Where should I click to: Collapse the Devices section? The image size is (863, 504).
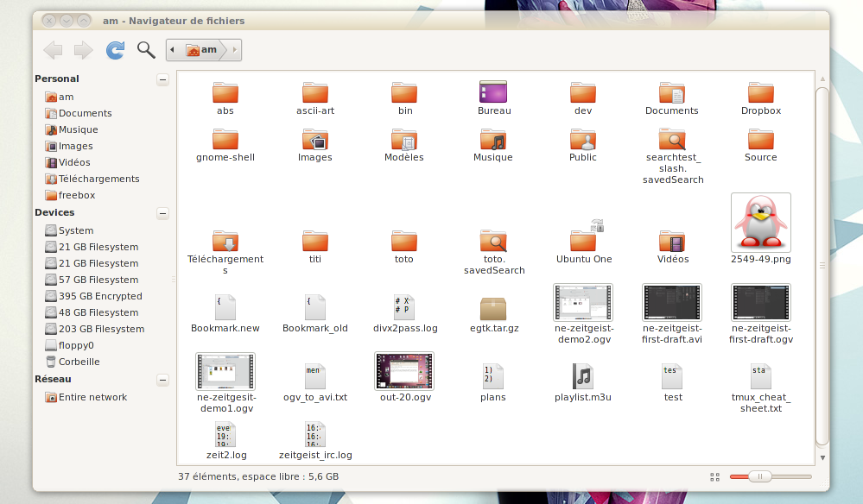[162, 212]
